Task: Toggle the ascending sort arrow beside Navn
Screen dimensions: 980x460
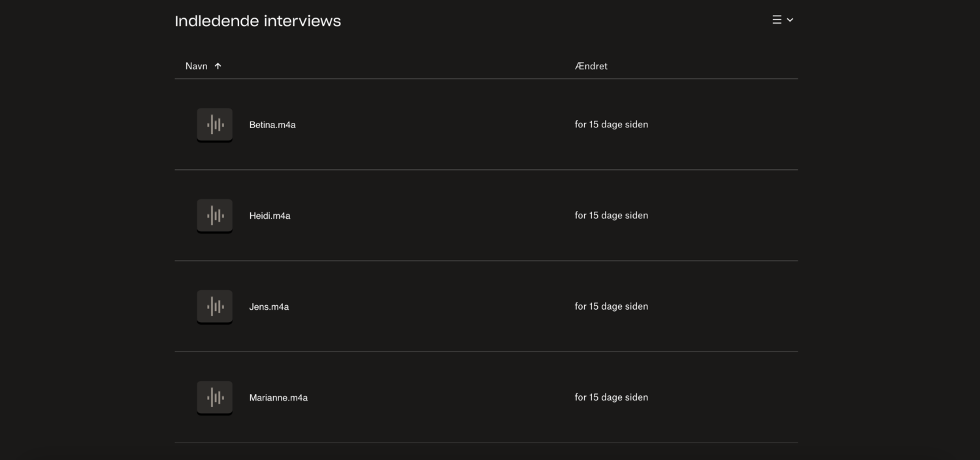Action: pos(218,66)
